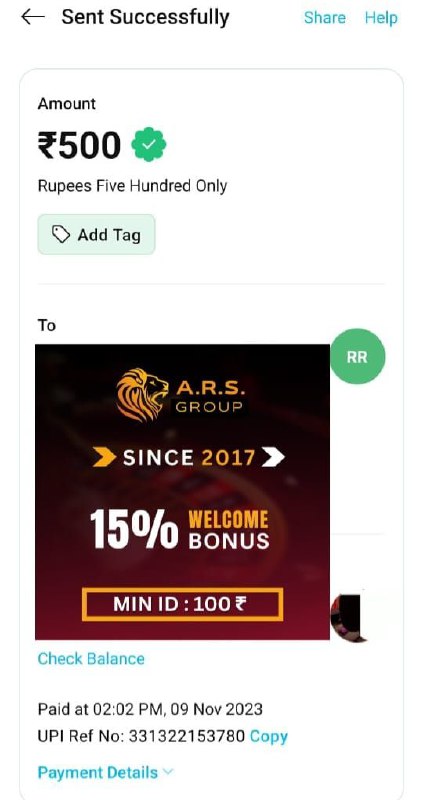Click the green verified checkmark badge

pos(148,145)
